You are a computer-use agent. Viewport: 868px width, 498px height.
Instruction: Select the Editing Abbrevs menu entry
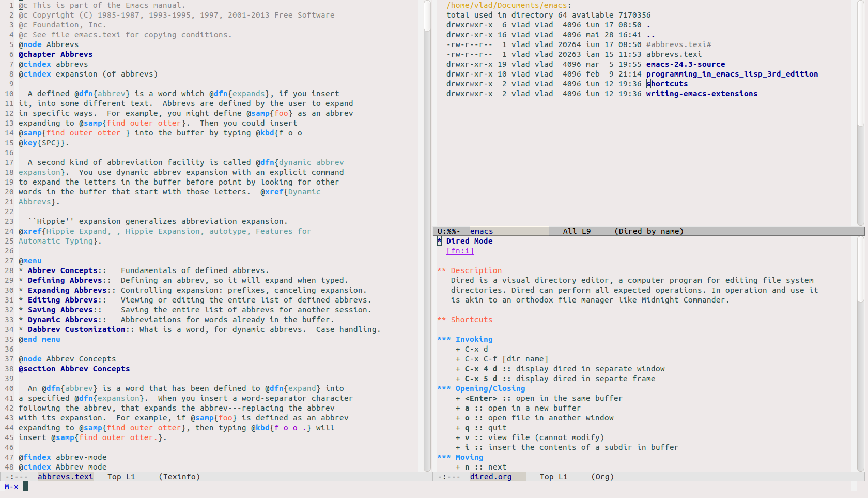tap(63, 300)
